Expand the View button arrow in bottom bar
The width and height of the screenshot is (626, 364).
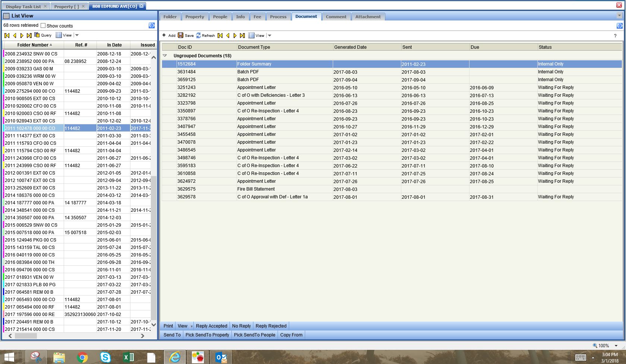192,326
